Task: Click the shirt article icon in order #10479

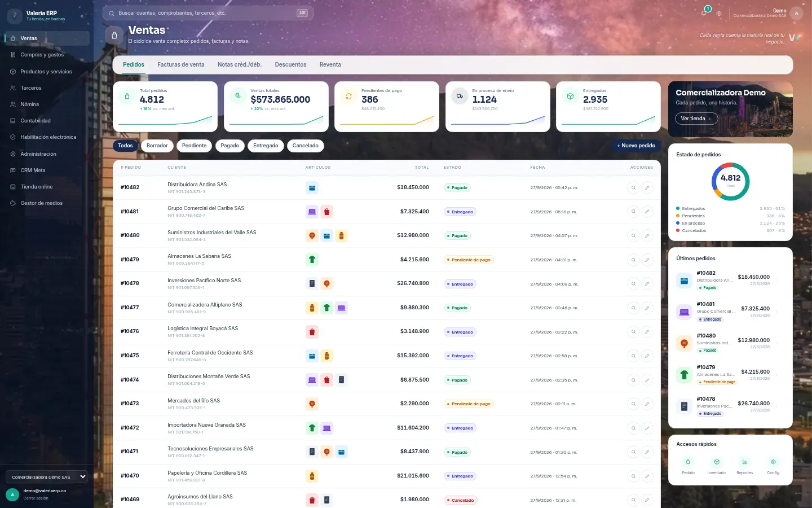Action: 312,260
